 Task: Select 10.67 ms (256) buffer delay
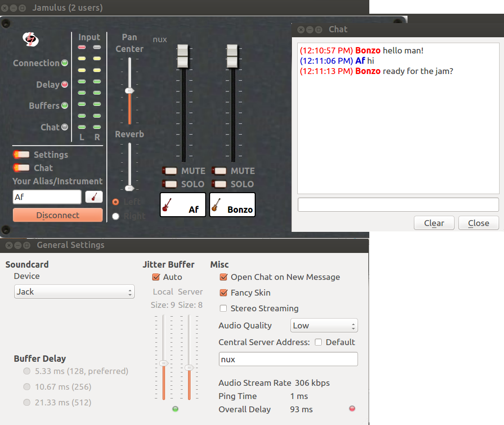(x=27, y=387)
